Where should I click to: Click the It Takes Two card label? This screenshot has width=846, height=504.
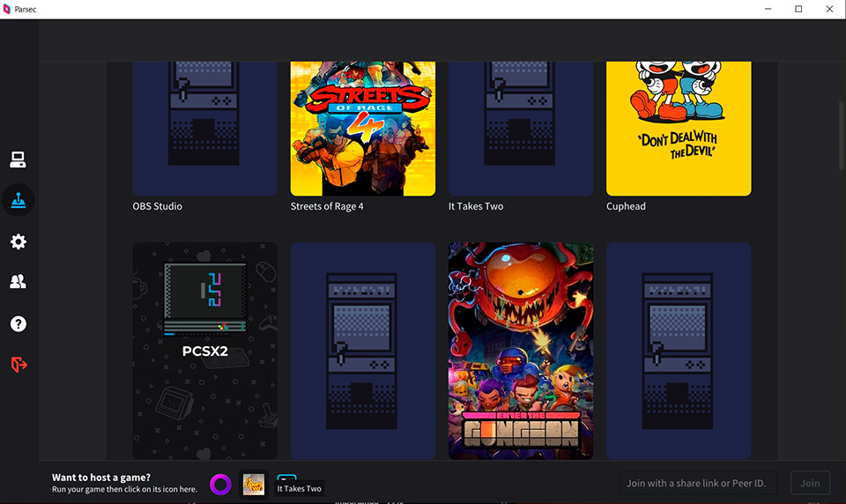476,206
